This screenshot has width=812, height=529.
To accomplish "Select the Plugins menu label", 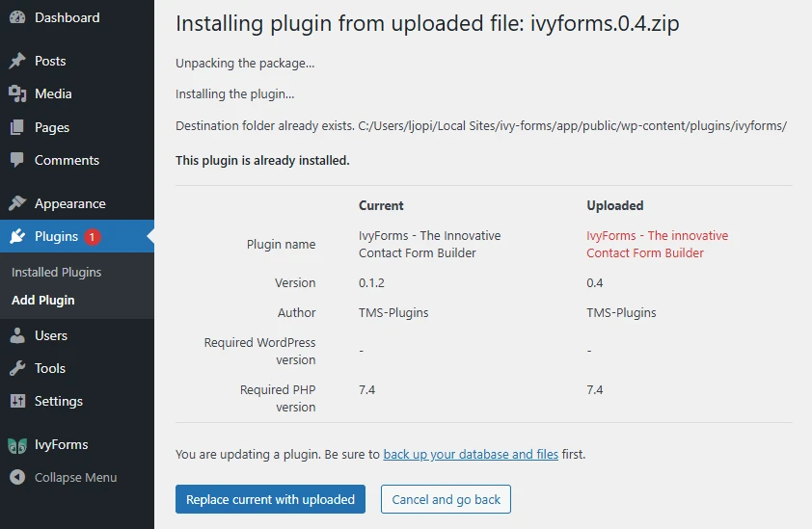I will (56, 236).
